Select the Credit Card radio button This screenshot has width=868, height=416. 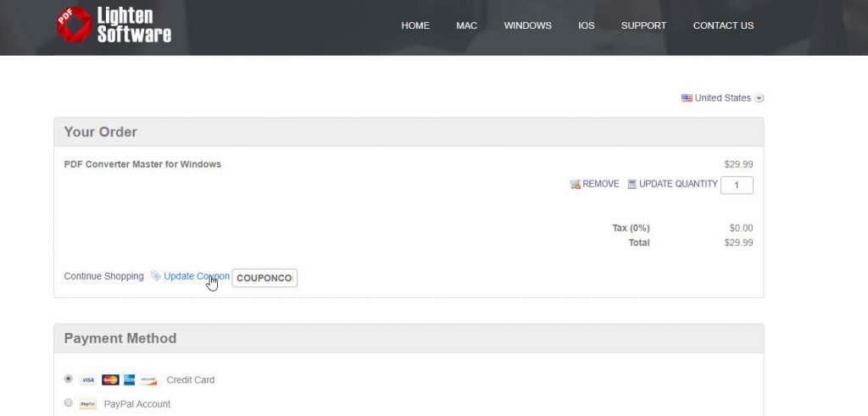tap(68, 379)
